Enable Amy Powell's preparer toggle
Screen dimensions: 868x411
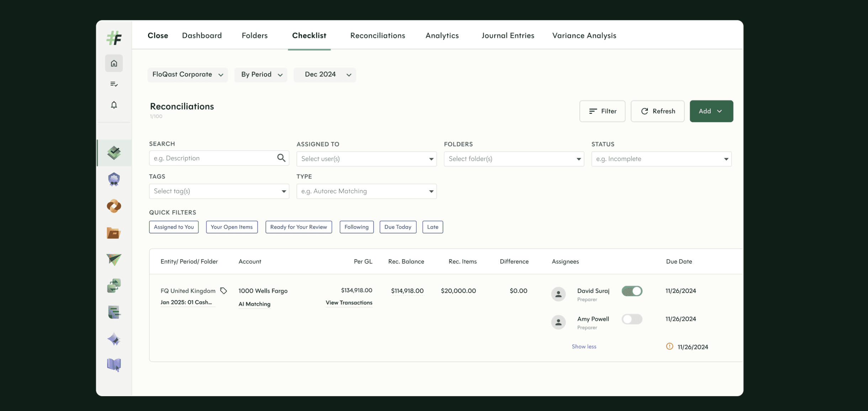coord(632,319)
